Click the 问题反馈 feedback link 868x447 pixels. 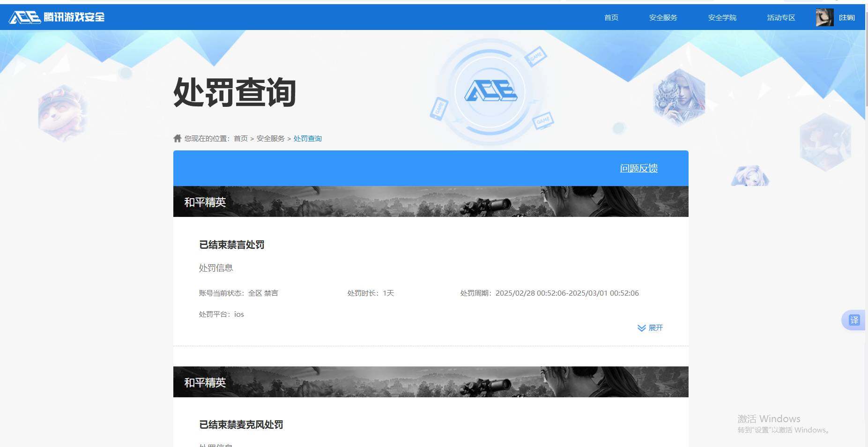coord(638,168)
